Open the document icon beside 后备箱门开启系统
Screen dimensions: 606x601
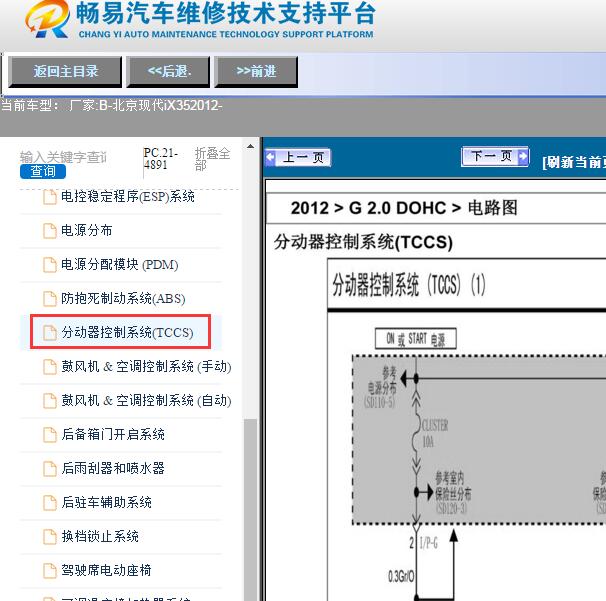(49, 435)
